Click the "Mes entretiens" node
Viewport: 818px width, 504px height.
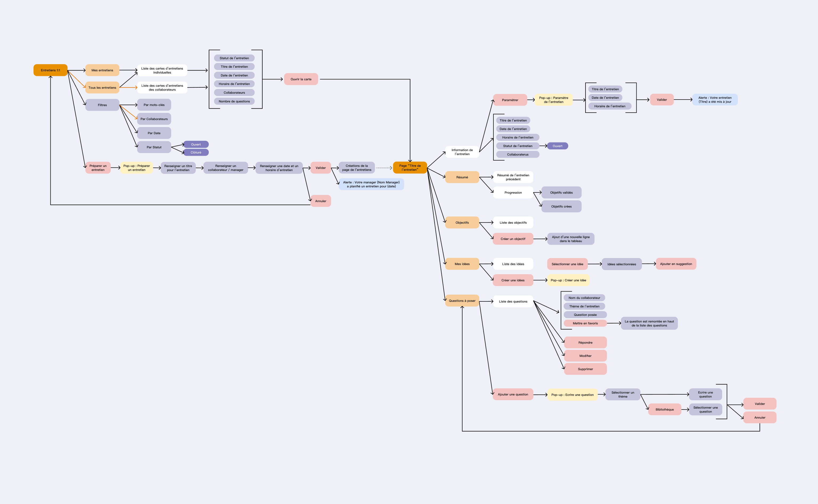102,70
